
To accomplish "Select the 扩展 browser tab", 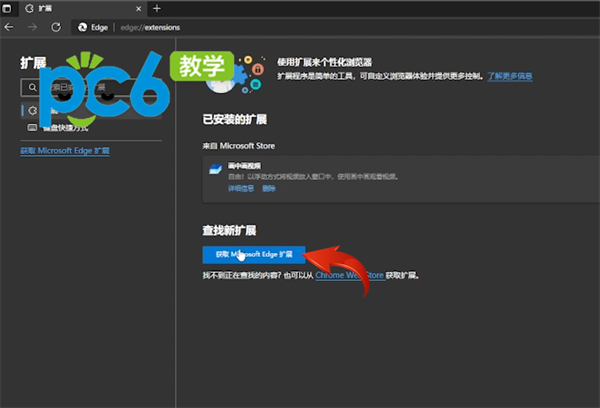I will tap(83, 8).
